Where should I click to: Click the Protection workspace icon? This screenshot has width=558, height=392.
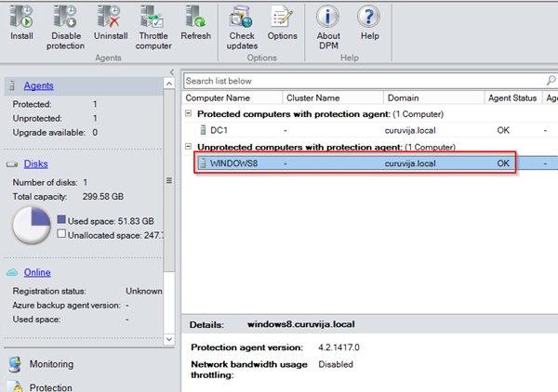pos(15,386)
